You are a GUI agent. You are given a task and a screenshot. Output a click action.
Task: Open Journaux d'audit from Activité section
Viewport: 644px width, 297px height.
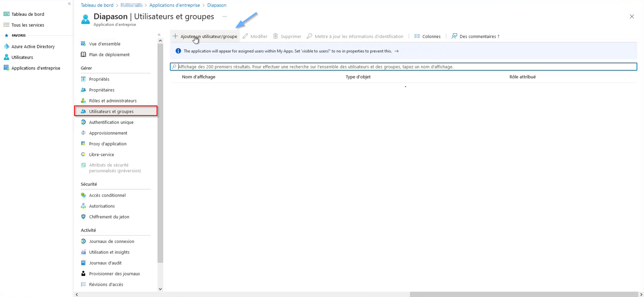point(105,263)
